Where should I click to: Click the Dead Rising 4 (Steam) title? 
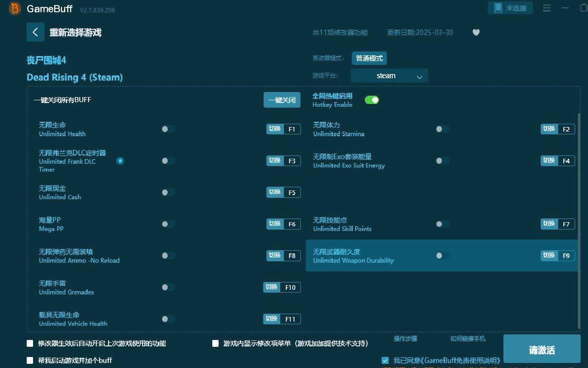coord(75,77)
